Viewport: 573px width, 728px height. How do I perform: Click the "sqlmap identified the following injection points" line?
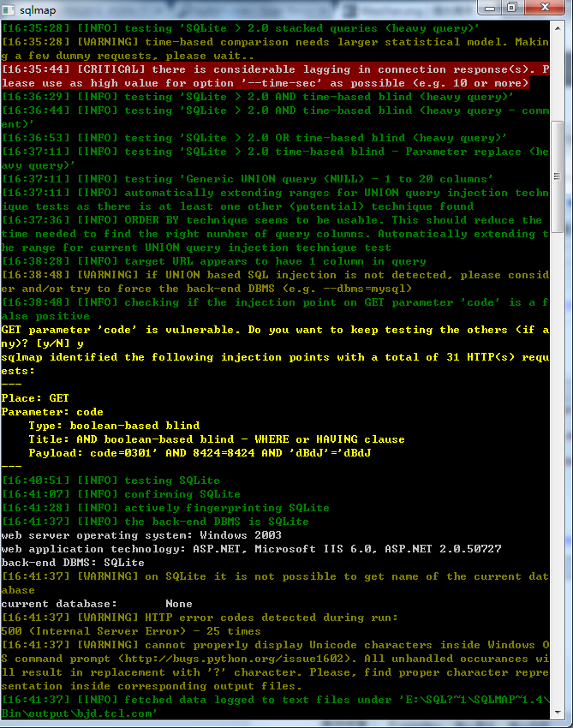(x=275, y=364)
